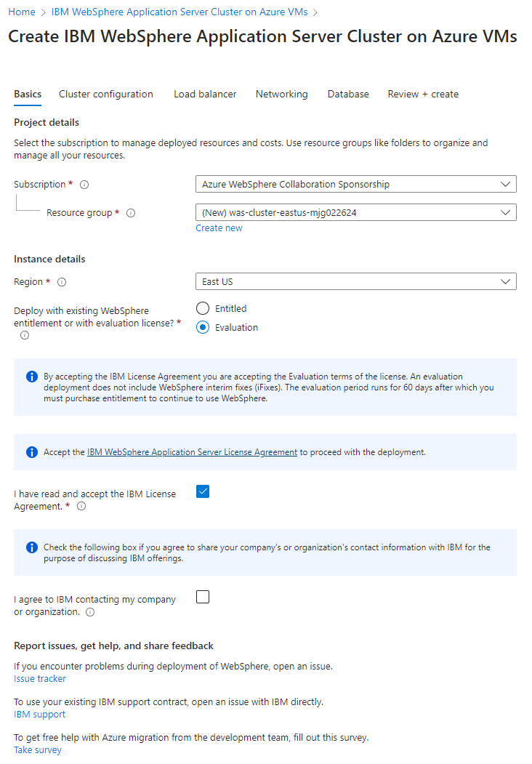Image resolution: width=532 pixels, height=764 pixels.
Task: Open the Issue tracker link
Action: [39, 678]
